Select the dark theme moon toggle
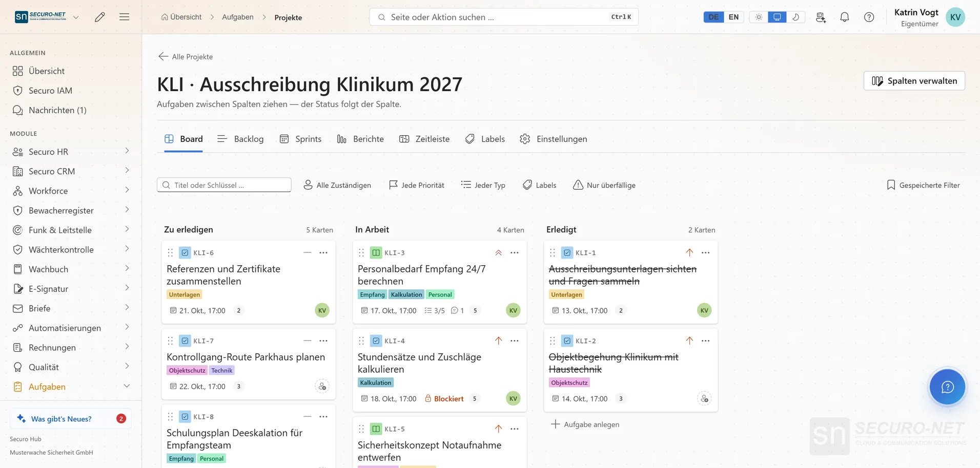 click(796, 17)
